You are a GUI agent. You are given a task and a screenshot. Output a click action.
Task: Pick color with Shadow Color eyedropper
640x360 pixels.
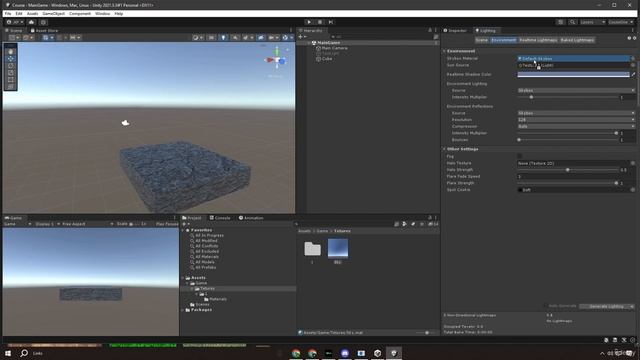(633, 74)
